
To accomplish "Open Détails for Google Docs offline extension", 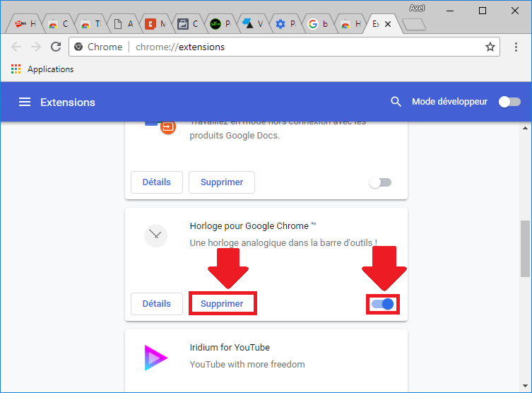I will 156,182.
